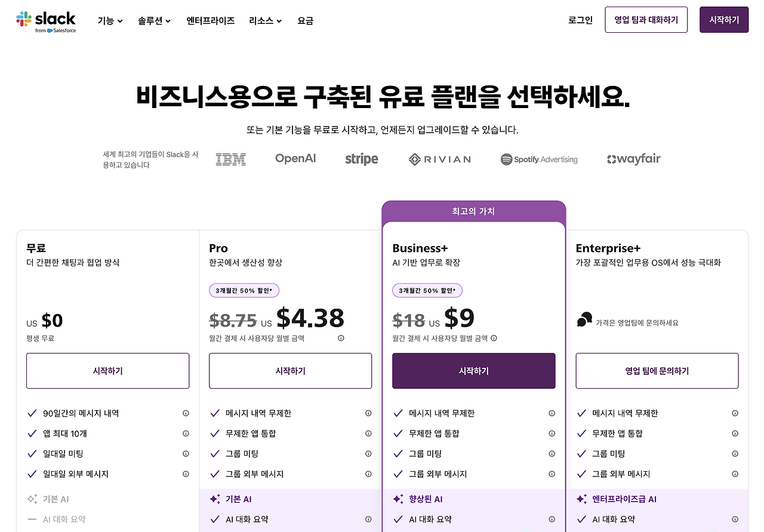
Task: Expand the 리소스 dropdown menu
Action: pyautogui.click(x=266, y=21)
